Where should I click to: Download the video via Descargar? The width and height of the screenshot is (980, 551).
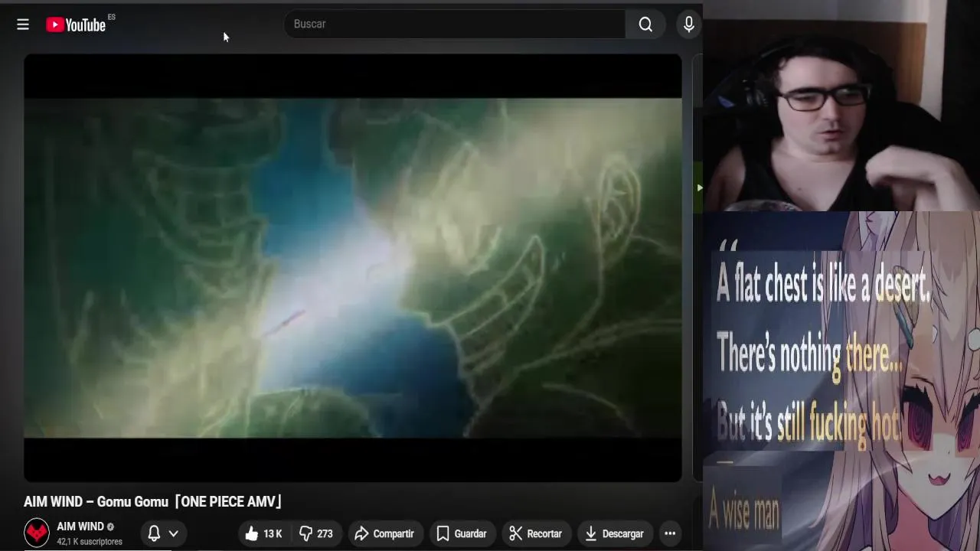tap(615, 533)
